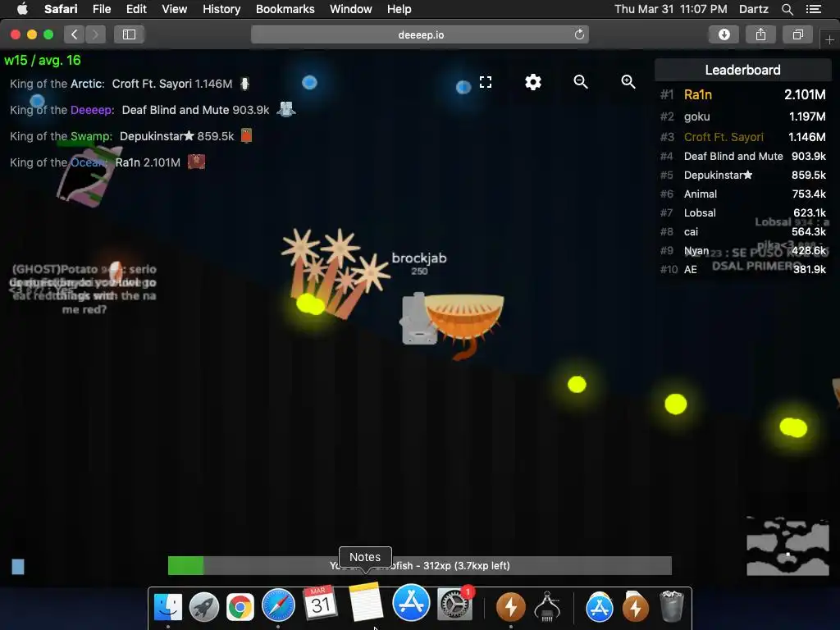Open the large App Store dock icon
The width and height of the screenshot is (840, 630).
pyautogui.click(x=411, y=602)
